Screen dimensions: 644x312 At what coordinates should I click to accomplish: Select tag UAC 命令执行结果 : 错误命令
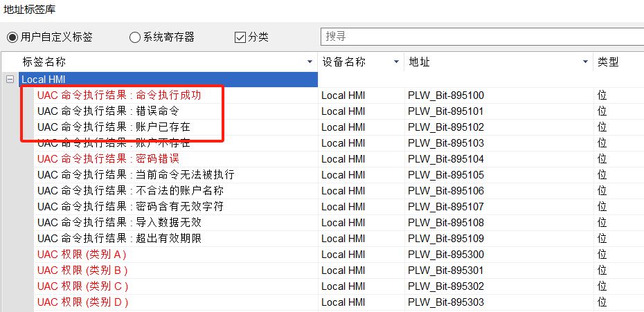tap(109, 111)
